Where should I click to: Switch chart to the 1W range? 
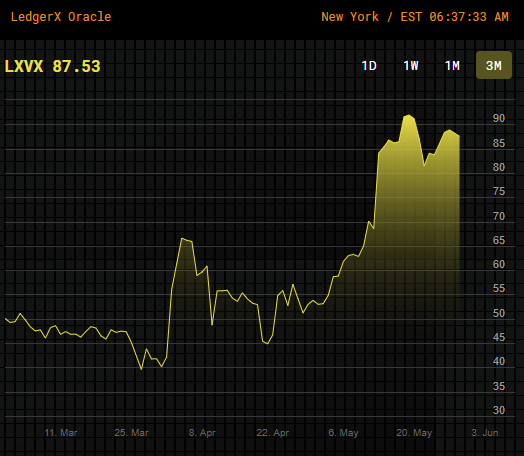click(x=411, y=65)
